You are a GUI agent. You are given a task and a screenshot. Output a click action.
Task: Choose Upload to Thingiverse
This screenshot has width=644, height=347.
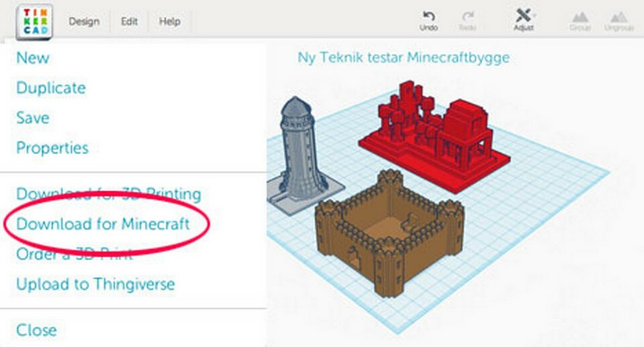[95, 284]
